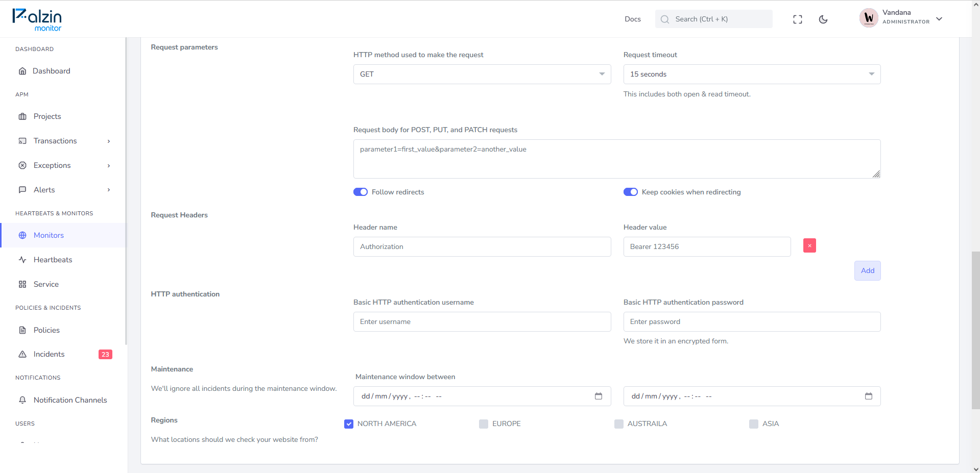
Task: Click the Search (Ctrl + K) box
Action: 714,19
